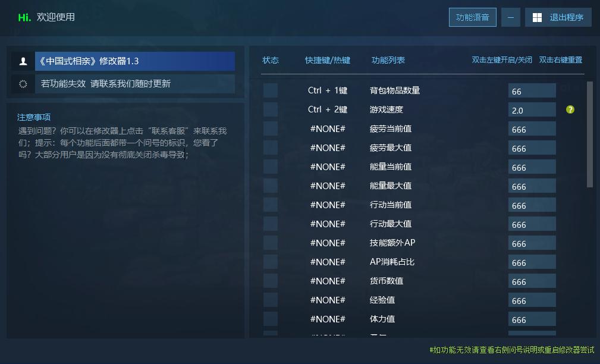Click the 能量最大值 value field
600x364 pixels.
click(x=532, y=186)
